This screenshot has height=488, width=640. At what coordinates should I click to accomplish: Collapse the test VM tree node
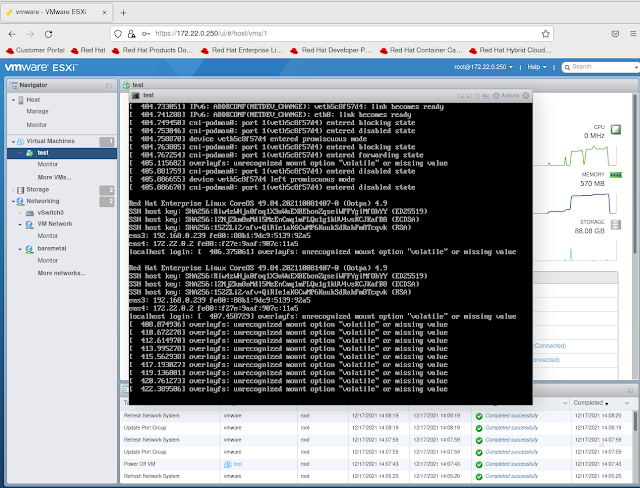[x=20, y=153]
